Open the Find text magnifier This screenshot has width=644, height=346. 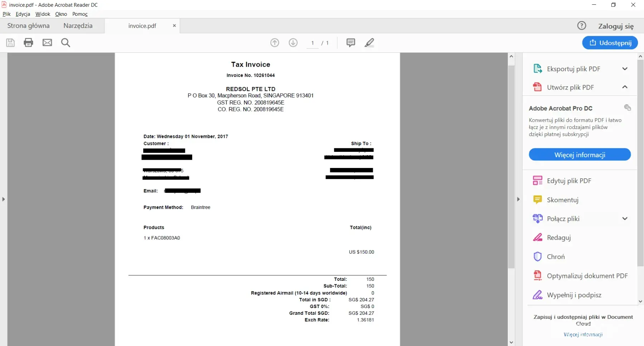[65, 43]
